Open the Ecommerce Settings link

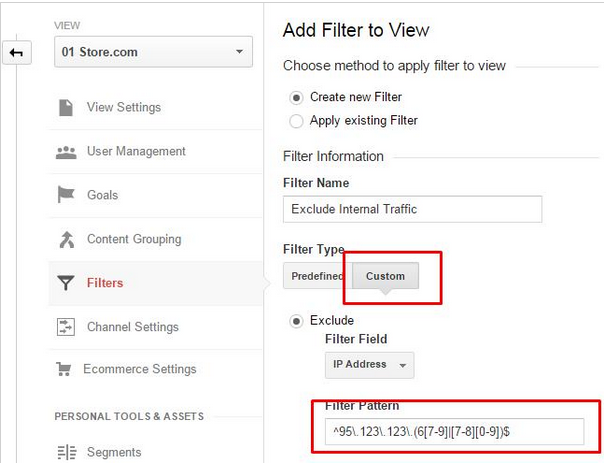pyautogui.click(x=140, y=369)
